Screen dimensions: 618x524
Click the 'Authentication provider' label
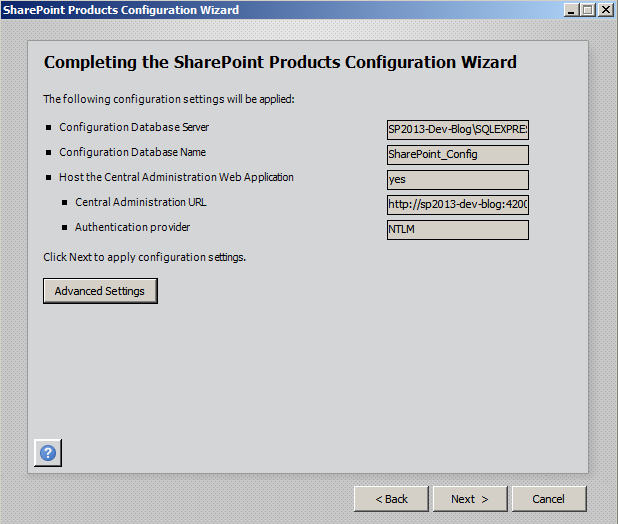coord(132,227)
